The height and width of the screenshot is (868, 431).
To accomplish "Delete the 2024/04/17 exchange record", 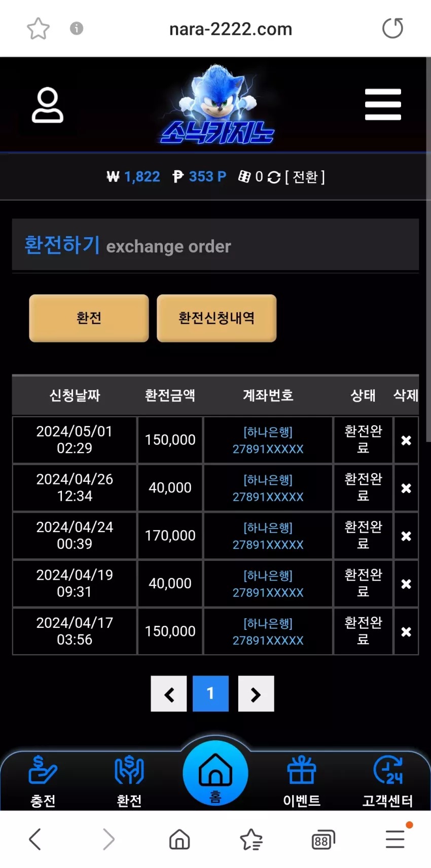I will [406, 632].
